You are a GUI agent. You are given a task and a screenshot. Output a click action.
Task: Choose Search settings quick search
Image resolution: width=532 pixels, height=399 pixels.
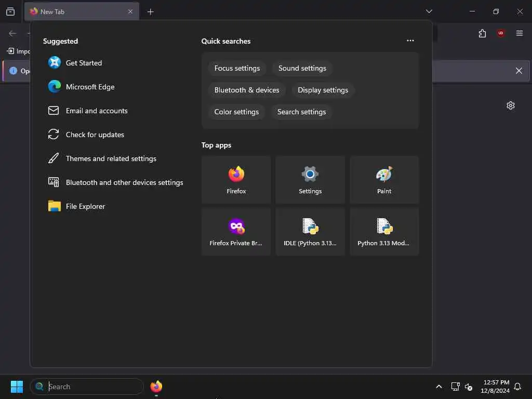coord(301,112)
